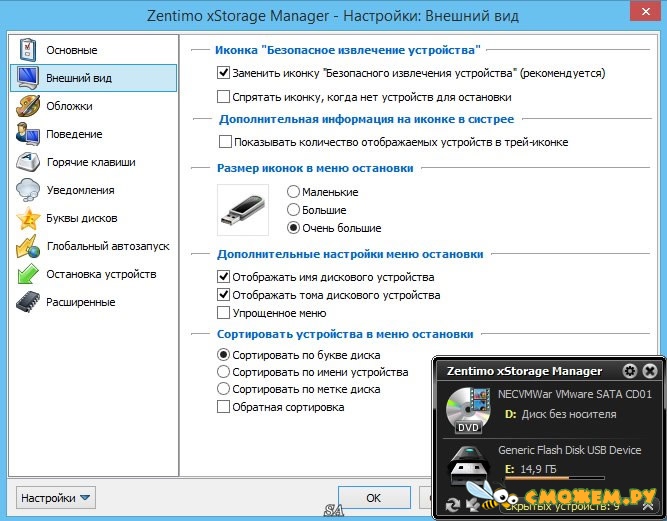This screenshot has width=667, height=521.
Task: Click the USB stick preview image
Action: [243, 210]
